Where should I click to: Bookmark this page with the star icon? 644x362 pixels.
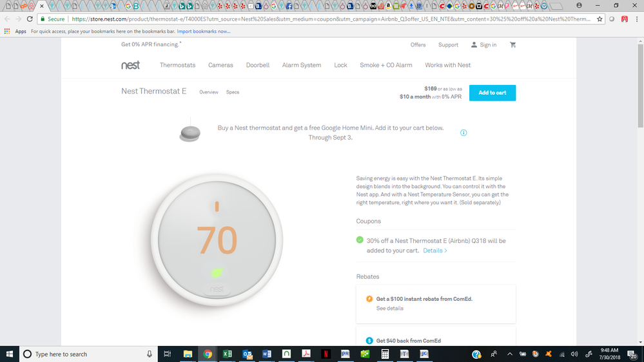(600, 19)
